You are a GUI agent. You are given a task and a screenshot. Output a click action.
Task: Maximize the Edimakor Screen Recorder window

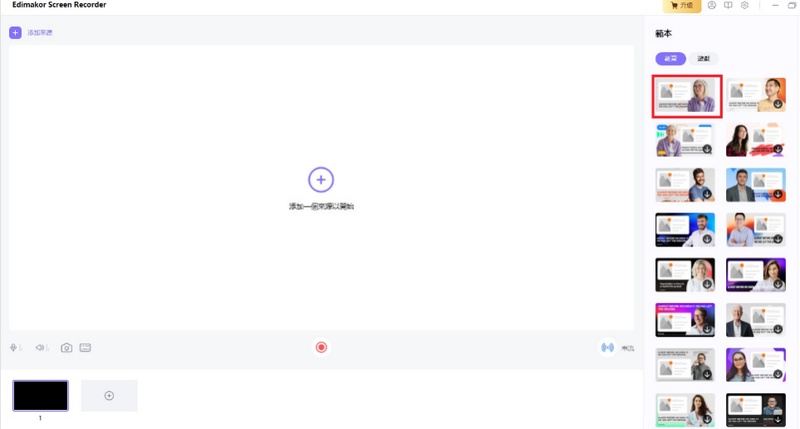point(792,5)
